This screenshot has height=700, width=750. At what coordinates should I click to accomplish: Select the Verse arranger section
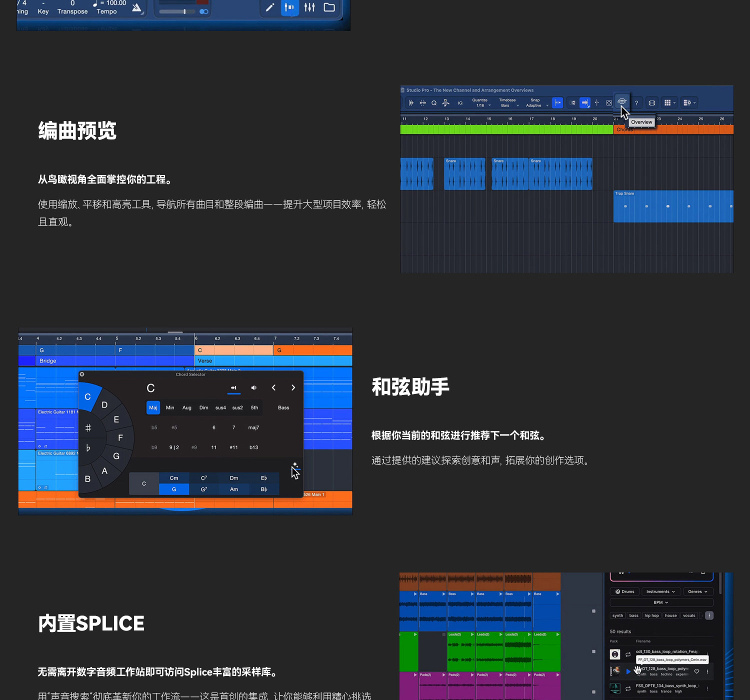pos(273,361)
